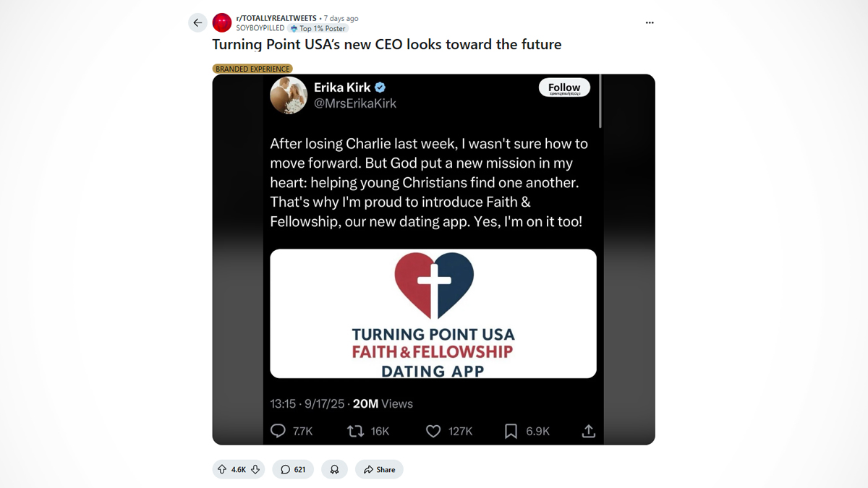Click the retweet icon in the tweet

[355, 431]
